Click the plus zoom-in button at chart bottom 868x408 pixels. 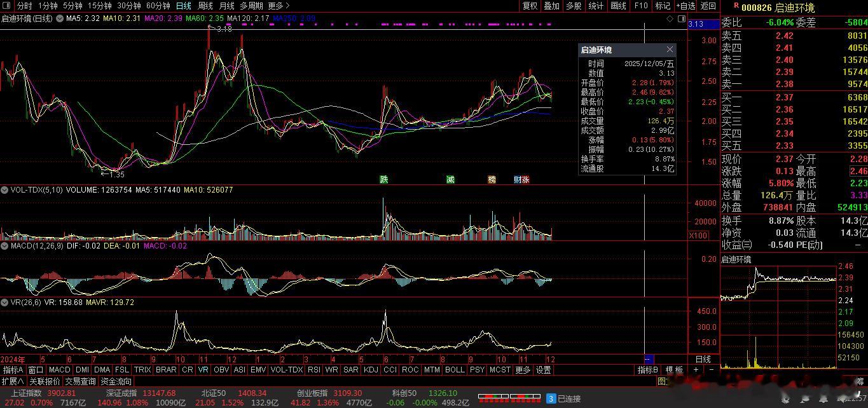coord(696,369)
